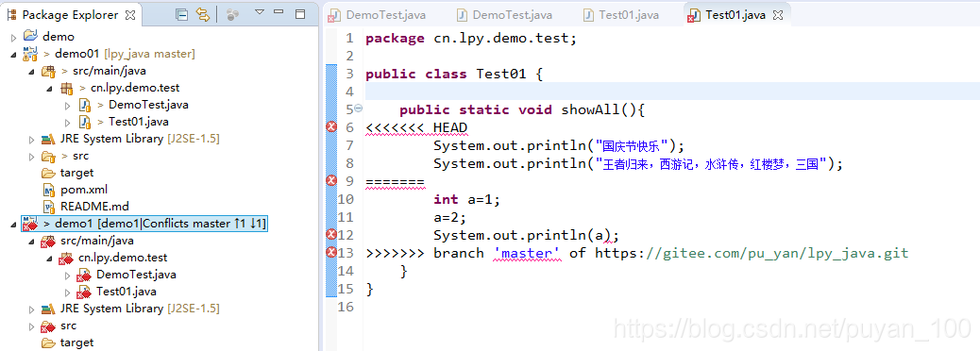Collapse the demo01 project node
Screen dimensions: 980x351
click(x=14, y=55)
